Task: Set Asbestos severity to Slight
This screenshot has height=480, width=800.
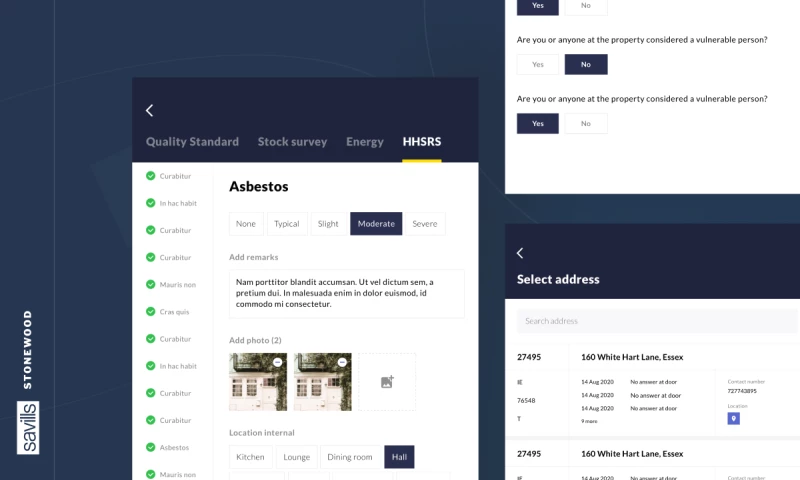Action: [328, 223]
